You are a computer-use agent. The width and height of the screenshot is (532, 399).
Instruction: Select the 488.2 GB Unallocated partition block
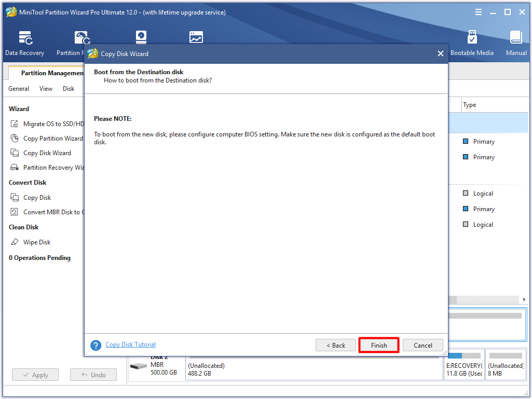click(314, 368)
